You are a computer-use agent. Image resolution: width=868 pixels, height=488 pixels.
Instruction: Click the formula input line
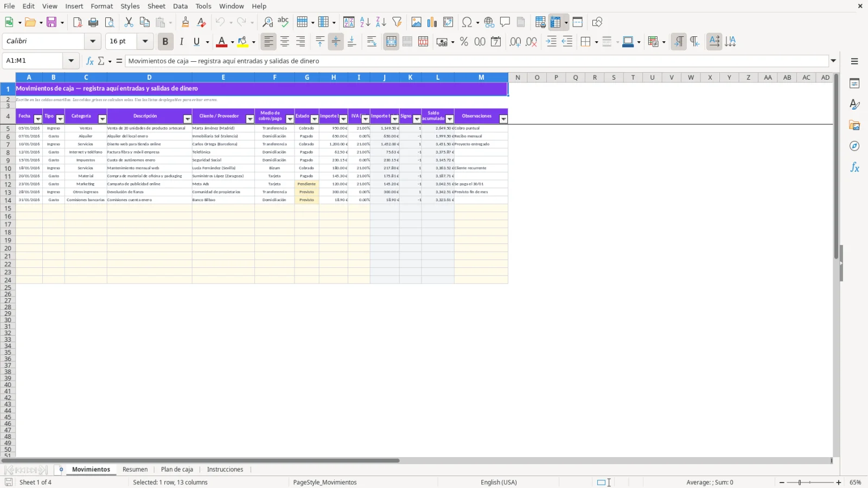[477, 61]
